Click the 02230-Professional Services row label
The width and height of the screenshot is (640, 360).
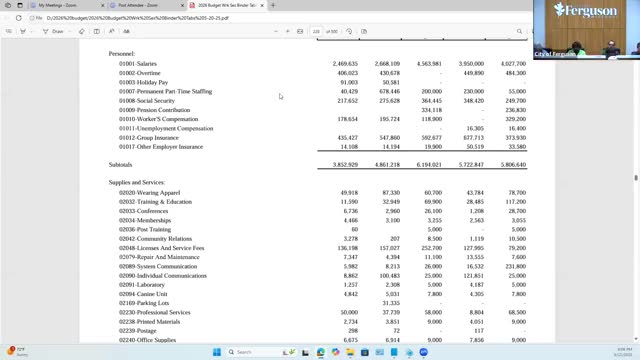(155, 312)
